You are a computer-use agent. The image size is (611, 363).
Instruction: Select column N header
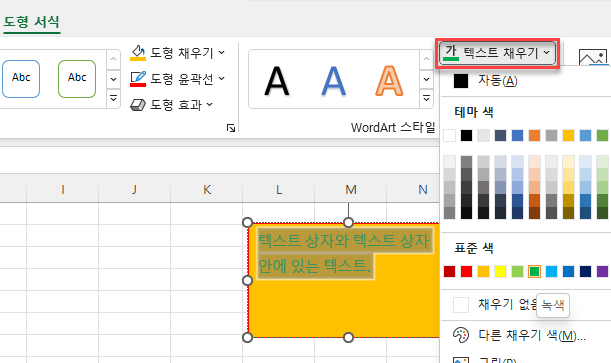[x=413, y=190]
